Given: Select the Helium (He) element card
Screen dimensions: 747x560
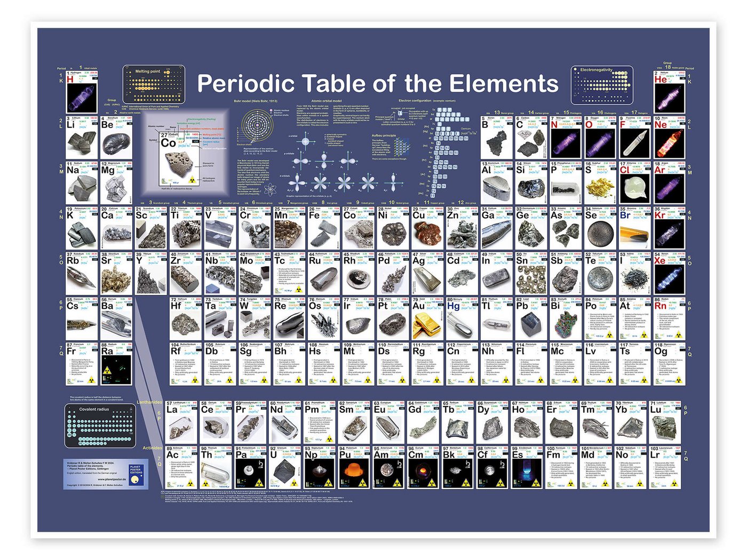Looking at the screenshot, I should click(670, 92).
